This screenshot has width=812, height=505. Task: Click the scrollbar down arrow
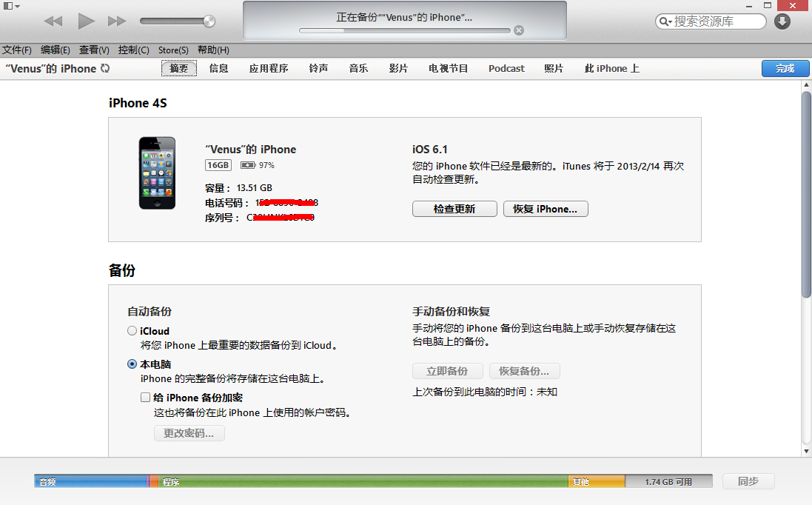point(806,451)
